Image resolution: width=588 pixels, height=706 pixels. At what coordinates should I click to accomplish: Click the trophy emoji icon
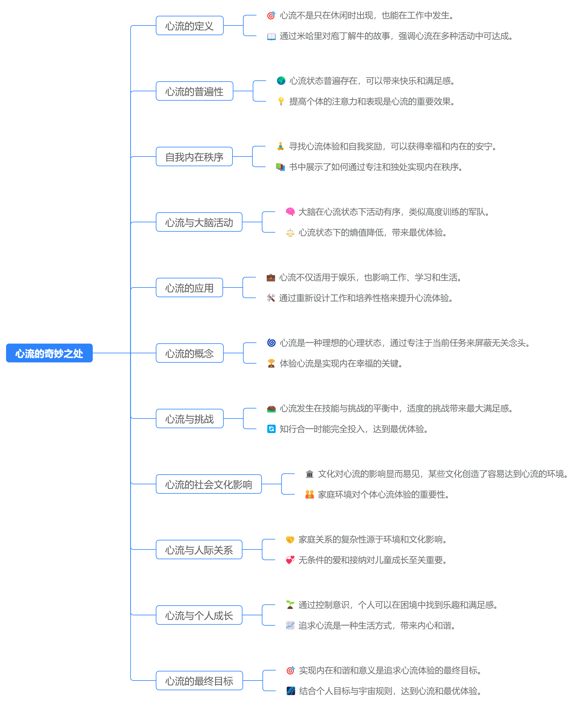(271, 363)
